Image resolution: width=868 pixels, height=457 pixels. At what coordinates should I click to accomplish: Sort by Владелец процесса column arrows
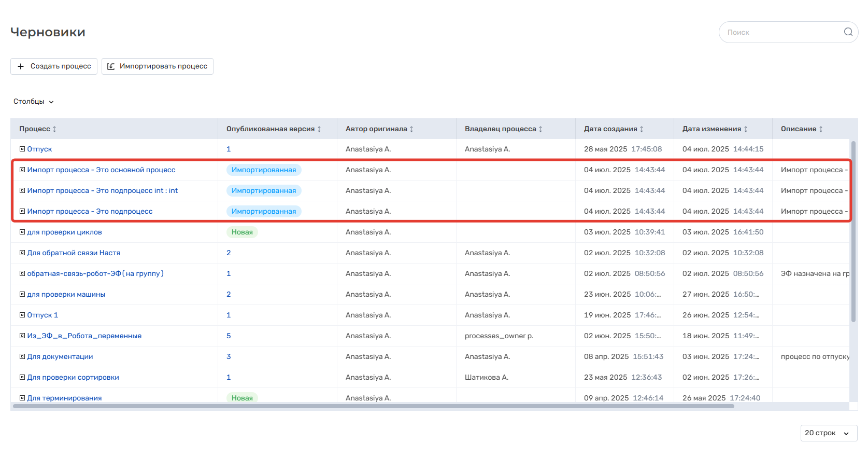pyautogui.click(x=540, y=129)
